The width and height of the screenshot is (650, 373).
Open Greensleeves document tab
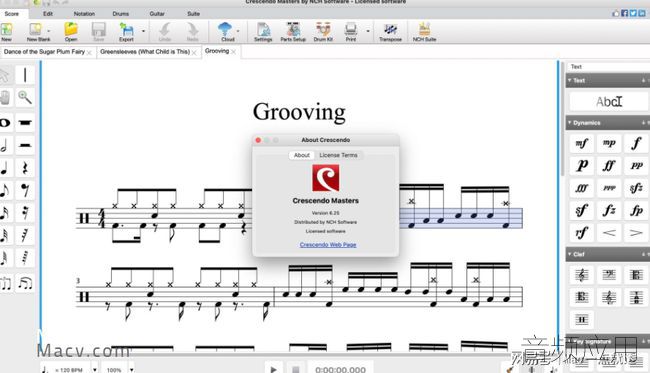145,52
